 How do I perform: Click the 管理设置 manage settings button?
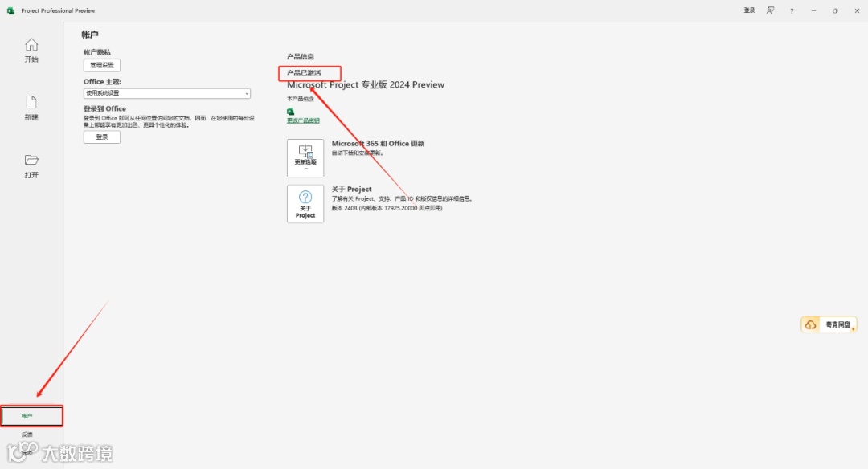[x=102, y=65]
